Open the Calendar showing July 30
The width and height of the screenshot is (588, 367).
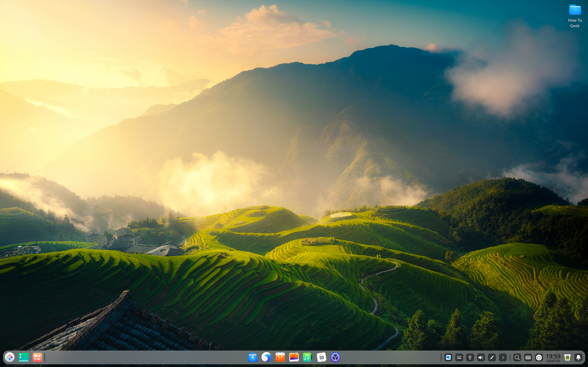coord(321,357)
